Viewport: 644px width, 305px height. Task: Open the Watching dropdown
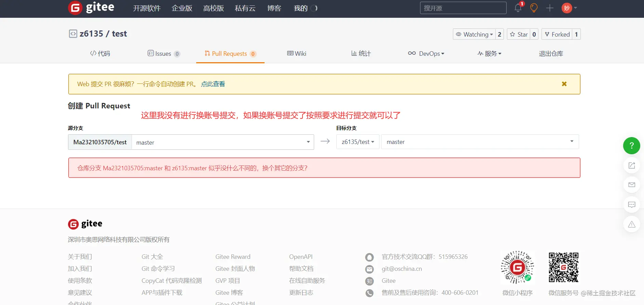[x=474, y=34]
